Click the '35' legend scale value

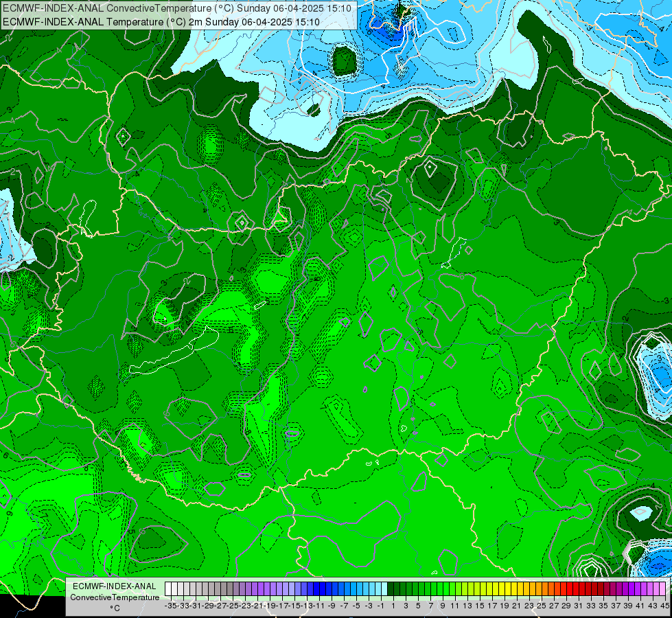pos(603,606)
